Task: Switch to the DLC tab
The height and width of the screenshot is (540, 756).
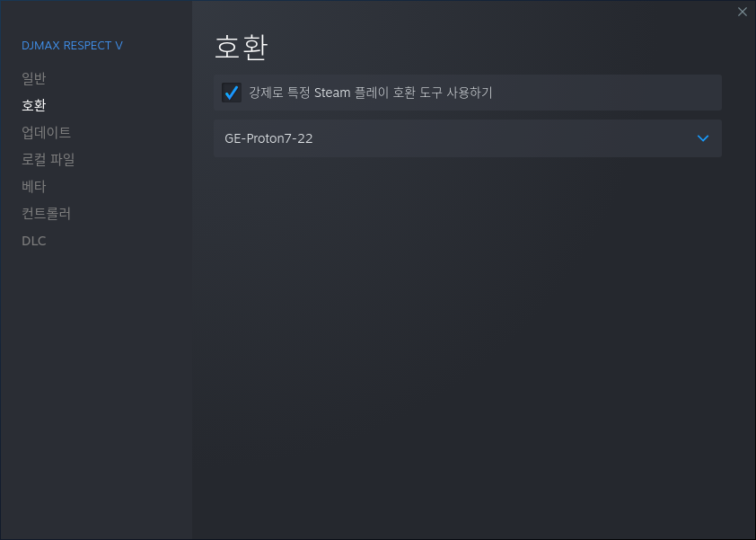Action: [34, 241]
